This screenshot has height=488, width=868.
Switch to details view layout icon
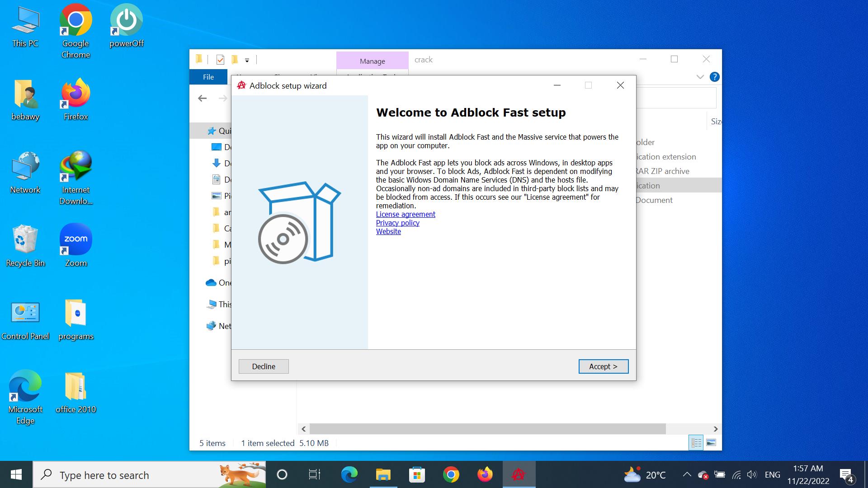(696, 442)
